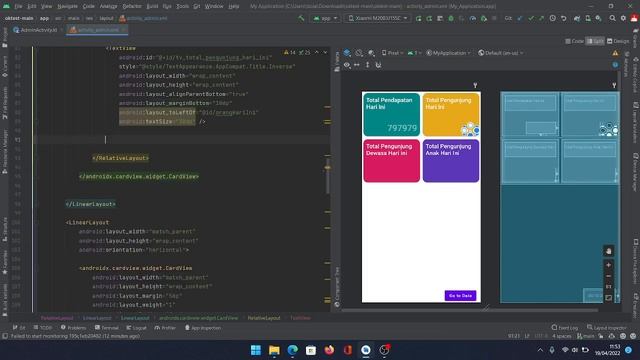Click the TextView breadcrumb at editor bottom

coord(300,318)
